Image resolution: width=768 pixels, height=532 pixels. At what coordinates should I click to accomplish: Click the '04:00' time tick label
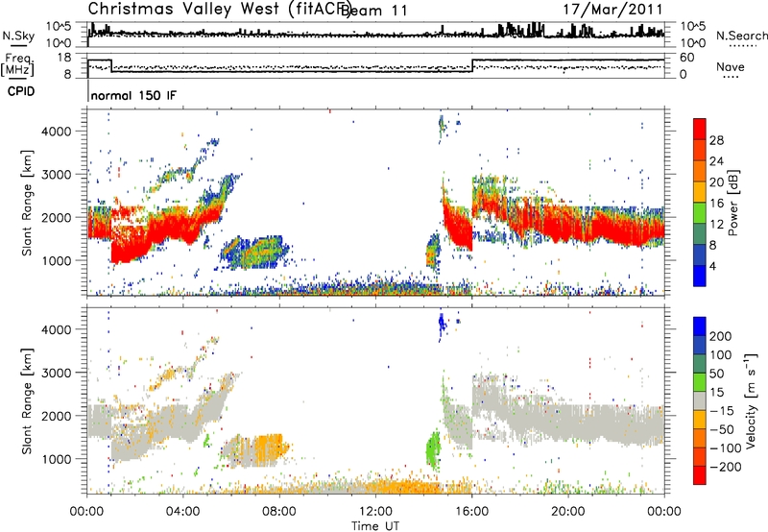(x=182, y=512)
